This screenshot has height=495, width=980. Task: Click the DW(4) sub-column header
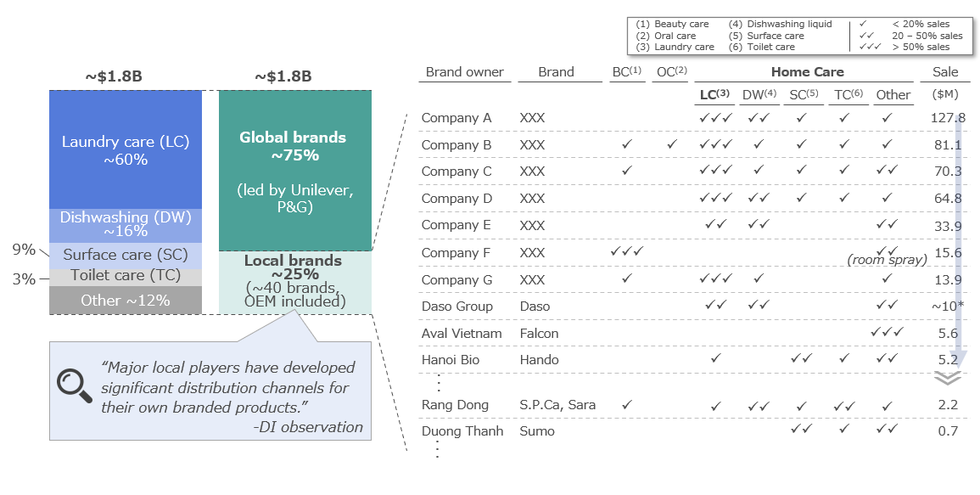[x=759, y=94]
